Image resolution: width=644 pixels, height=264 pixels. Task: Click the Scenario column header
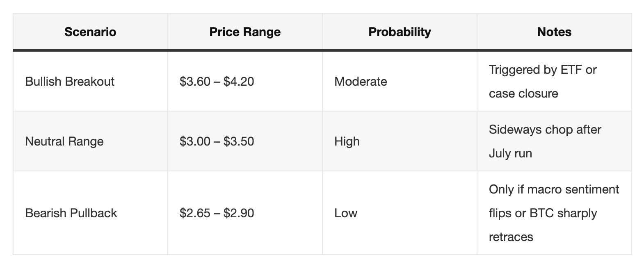(90, 32)
